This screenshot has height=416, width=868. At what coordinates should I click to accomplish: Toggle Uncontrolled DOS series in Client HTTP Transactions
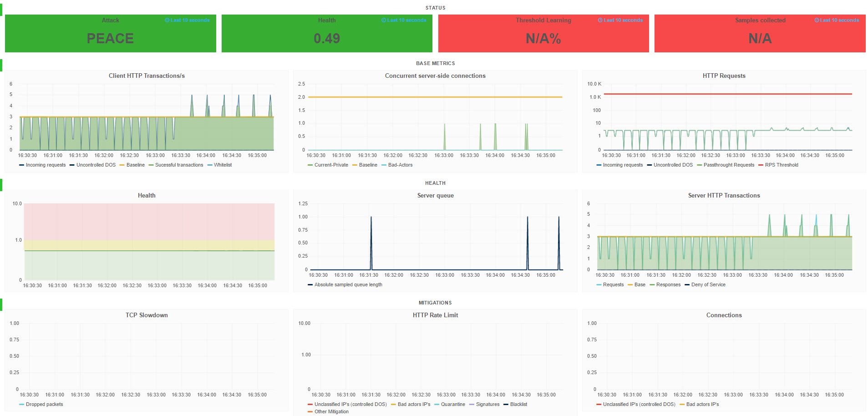[x=96, y=165]
